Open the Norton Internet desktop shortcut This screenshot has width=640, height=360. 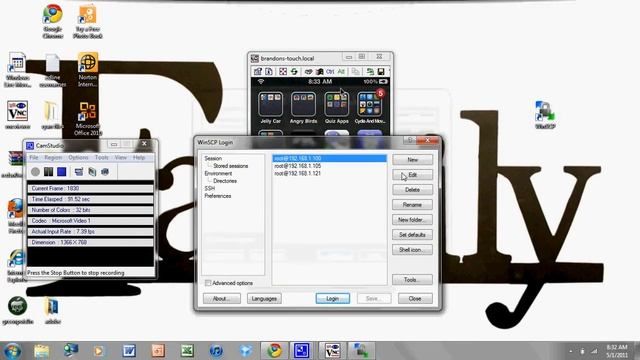88,69
